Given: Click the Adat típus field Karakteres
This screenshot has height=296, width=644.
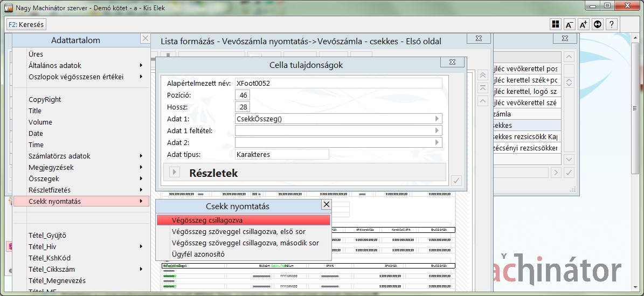Looking at the screenshot, I should (282, 154).
